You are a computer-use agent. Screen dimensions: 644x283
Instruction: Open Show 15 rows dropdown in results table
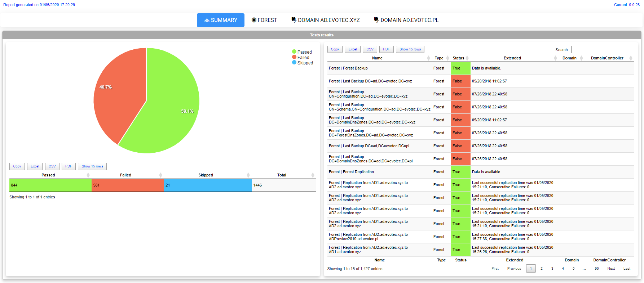410,49
